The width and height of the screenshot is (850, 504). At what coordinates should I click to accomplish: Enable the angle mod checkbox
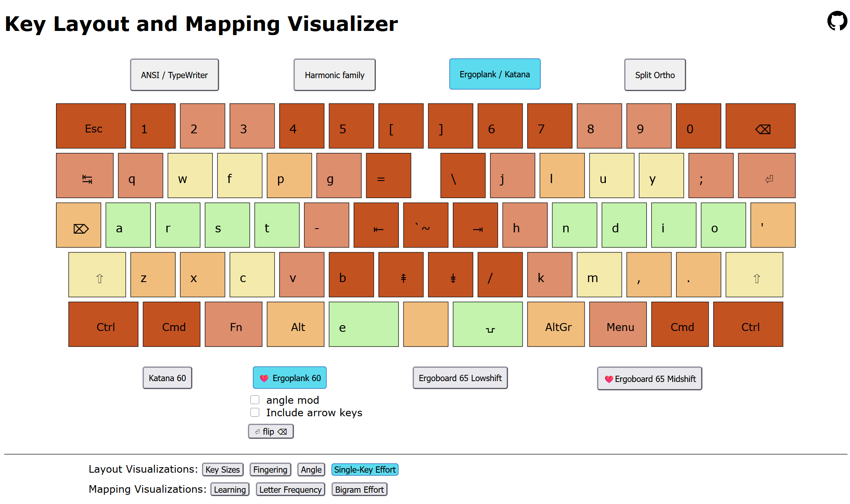pos(255,400)
